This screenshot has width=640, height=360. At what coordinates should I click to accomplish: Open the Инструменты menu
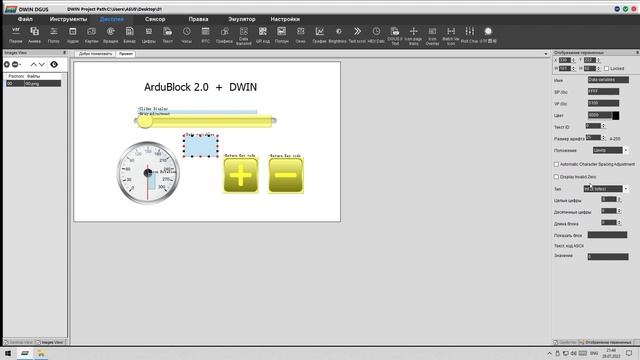tap(68, 19)
